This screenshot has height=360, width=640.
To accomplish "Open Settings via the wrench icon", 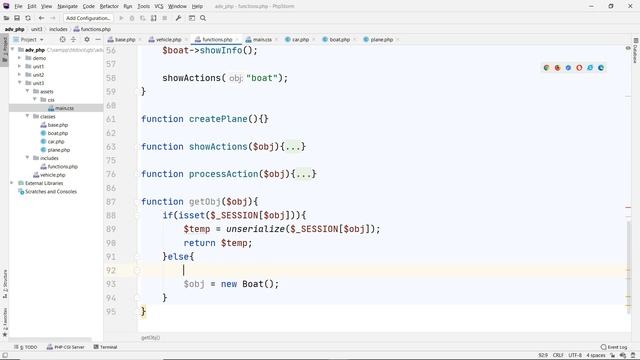I will pos(178,18).
